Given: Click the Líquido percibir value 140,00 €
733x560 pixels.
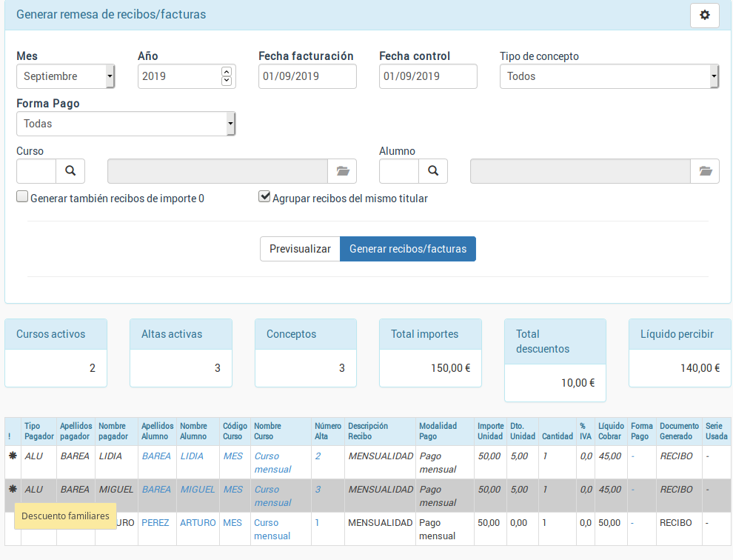Looking at the screenshot, I should (x=700, y=368).
